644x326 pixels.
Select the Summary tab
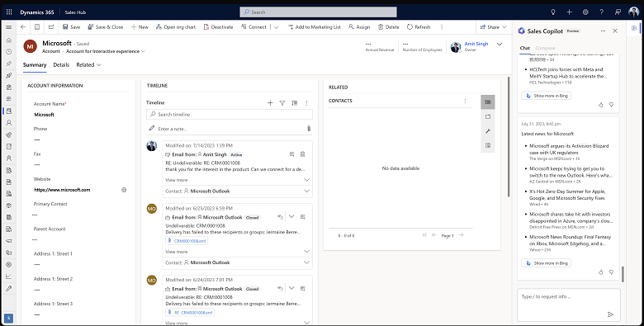[35, 65]
